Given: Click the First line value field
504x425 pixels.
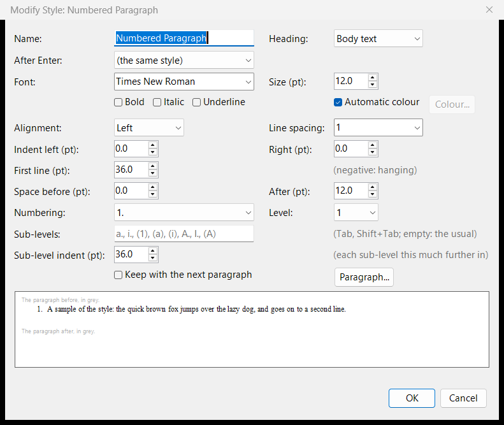Looking at the screenshot, I should coord(131,169).
